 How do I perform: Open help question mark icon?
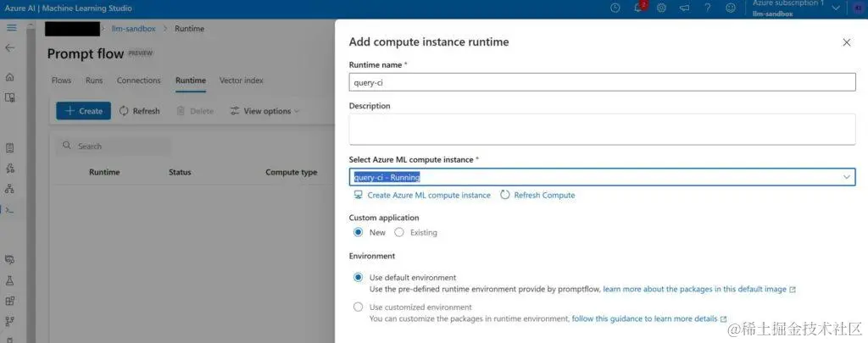pyautogui.click(x=708, y=8)
